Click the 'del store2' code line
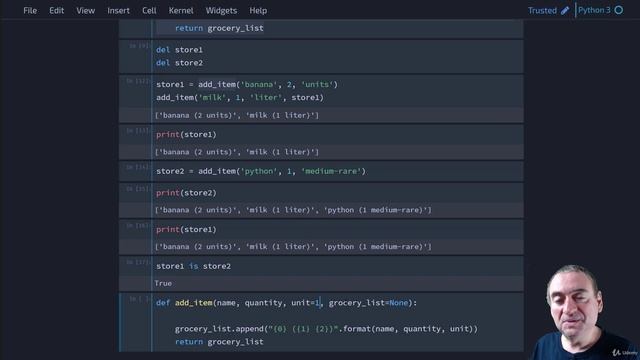640x360 pixels. pos(179,63)
